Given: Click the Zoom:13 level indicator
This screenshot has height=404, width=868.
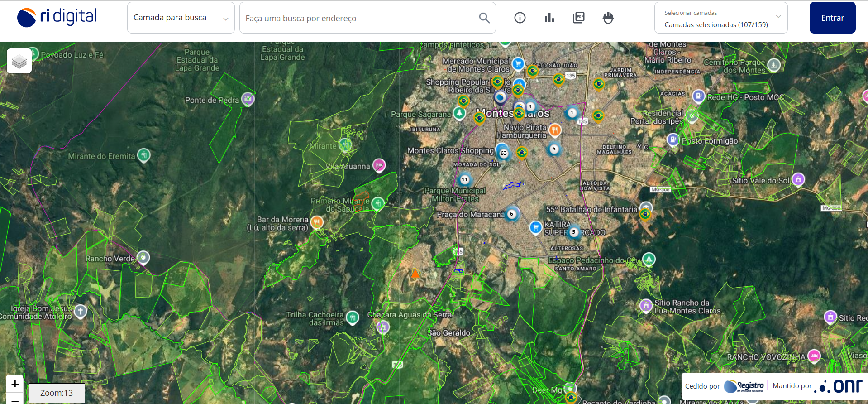Looking at the screenshot, I should (57, 393).
